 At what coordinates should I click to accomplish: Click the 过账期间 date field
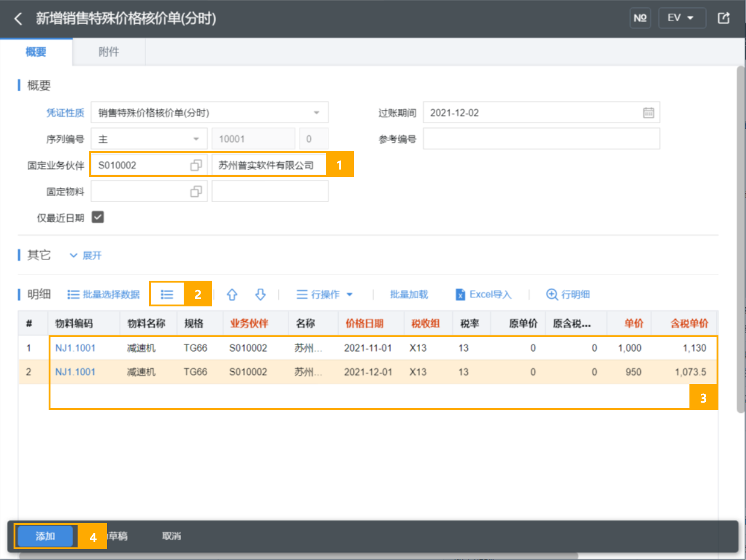click(x=541, y=113)
